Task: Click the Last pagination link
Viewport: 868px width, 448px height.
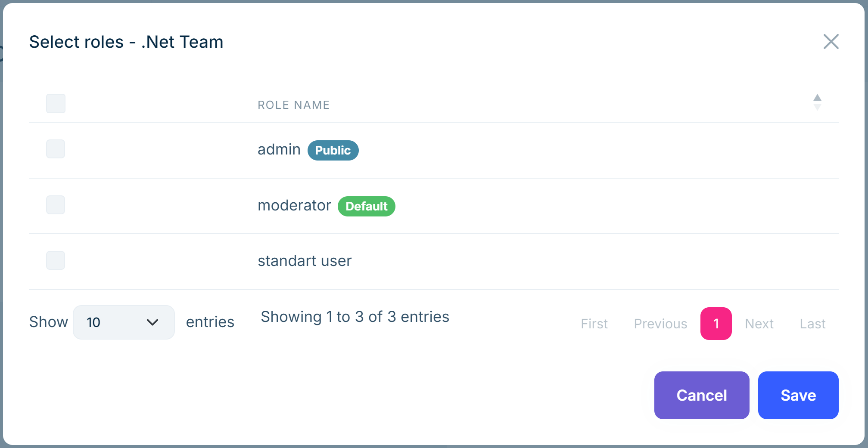Action: (x=812, y=324)
